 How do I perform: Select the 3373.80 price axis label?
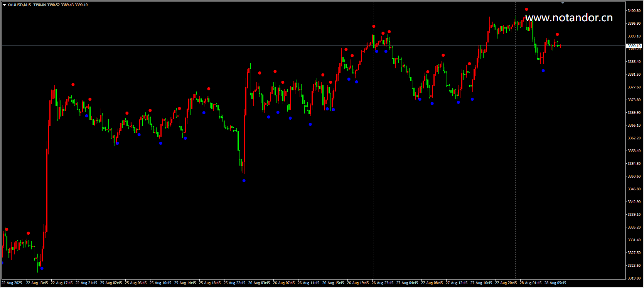pyautogui.click(x=634, y=100)
